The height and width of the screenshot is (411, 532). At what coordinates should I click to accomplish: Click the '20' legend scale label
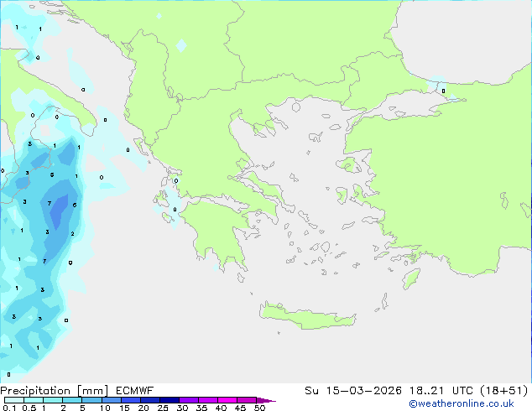pyautogui.click(x=143, y=408)
